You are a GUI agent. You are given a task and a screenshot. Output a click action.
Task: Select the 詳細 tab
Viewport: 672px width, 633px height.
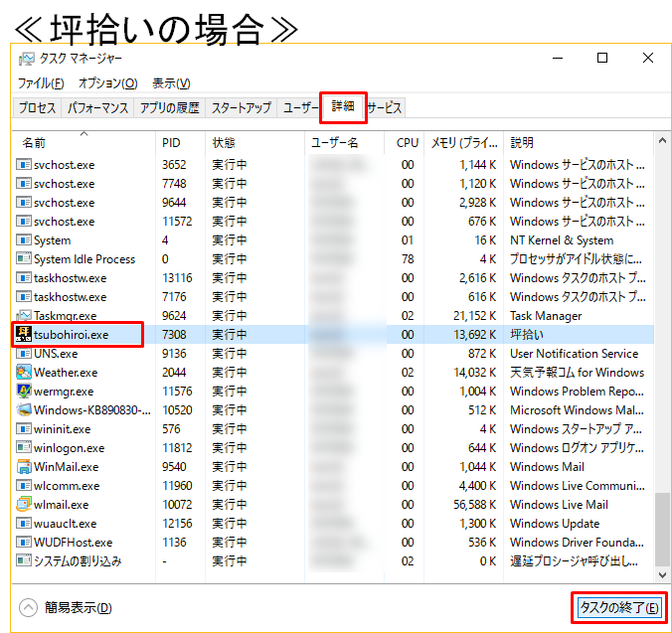pos(343,106)
